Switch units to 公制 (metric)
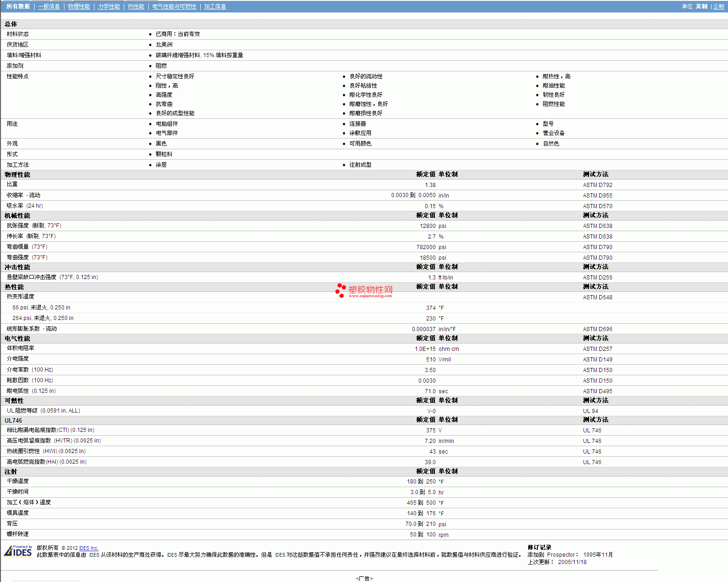The width and height of the screenshot is (728, 582). (x=718, y=6)
